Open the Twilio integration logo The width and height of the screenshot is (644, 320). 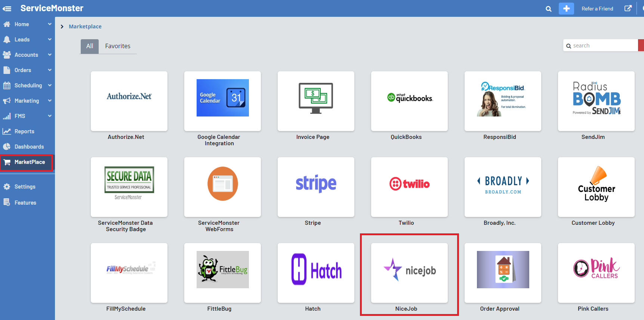409,184
